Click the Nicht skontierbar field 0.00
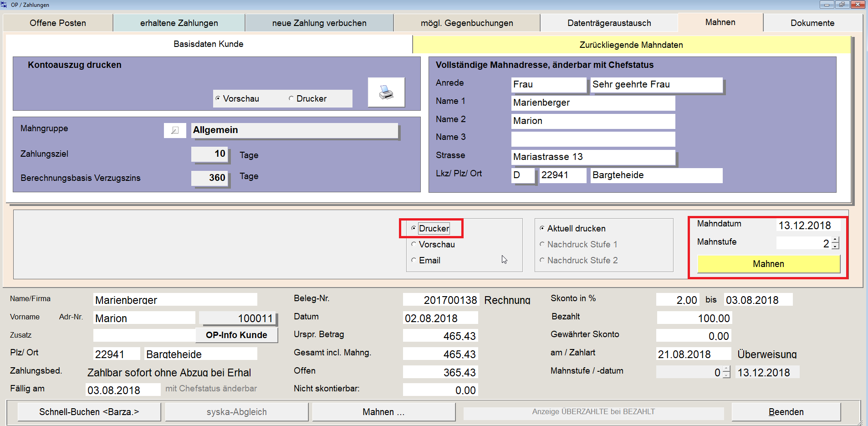 click(440, 390)
